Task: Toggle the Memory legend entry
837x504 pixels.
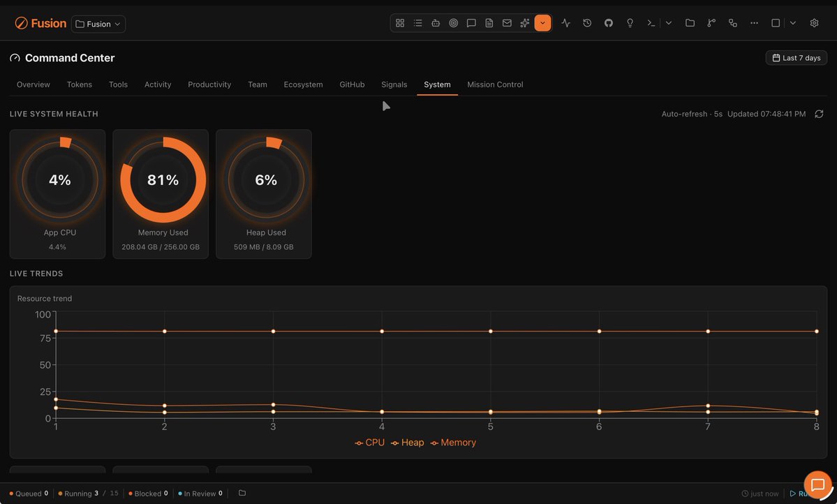Action: 453,443
